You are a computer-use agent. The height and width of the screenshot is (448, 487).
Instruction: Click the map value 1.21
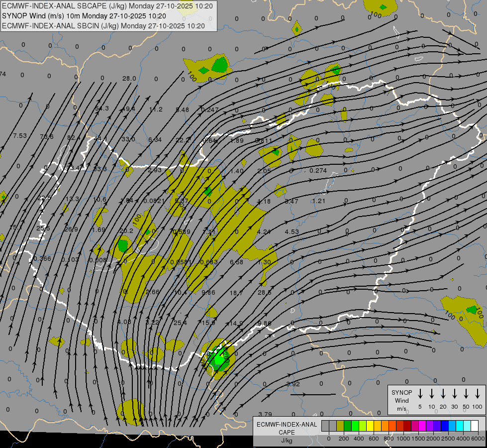tap(319, 201)
